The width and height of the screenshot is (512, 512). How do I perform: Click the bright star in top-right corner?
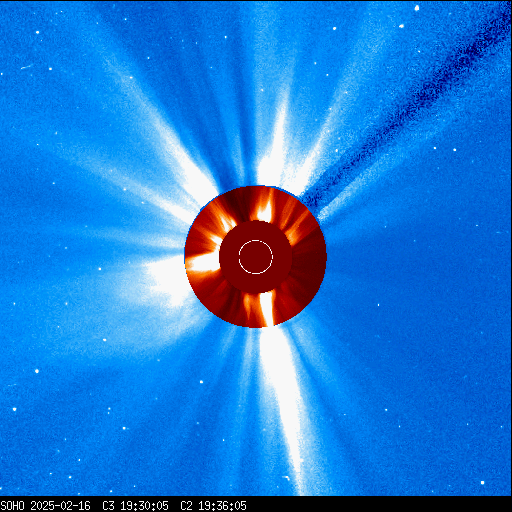click(x=417, y=8)
